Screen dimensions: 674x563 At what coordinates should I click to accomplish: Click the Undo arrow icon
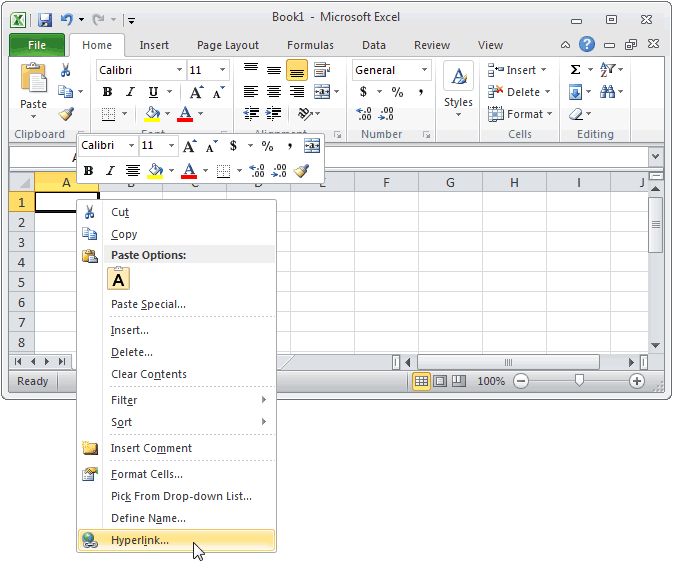click(x=66, y=19)
